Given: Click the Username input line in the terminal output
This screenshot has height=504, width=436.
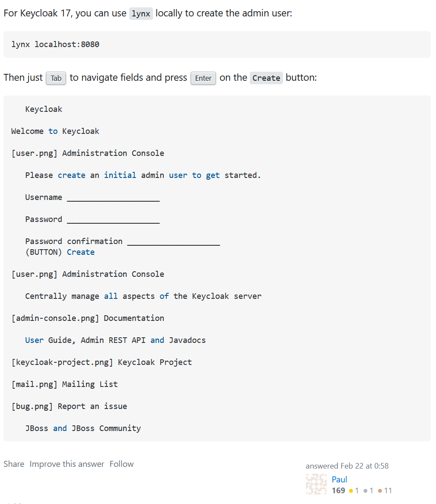Looking at the screenshot, I should [112, 197].
